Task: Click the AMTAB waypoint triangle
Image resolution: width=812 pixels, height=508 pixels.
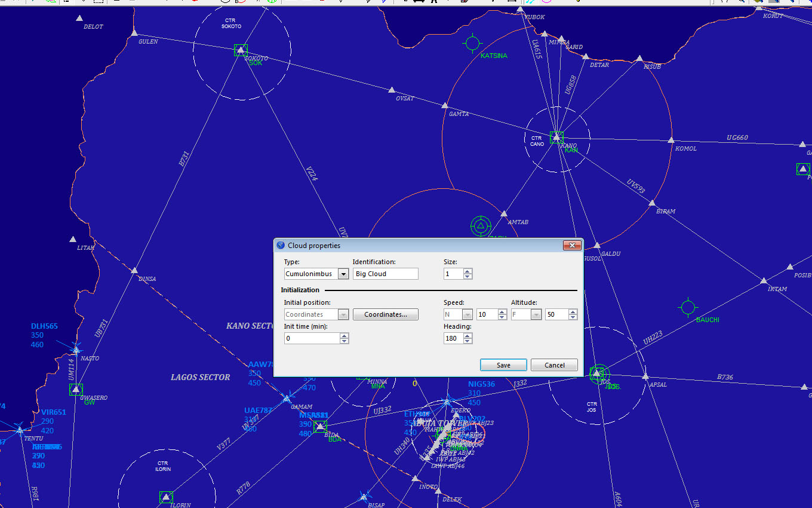Action: 504,213
